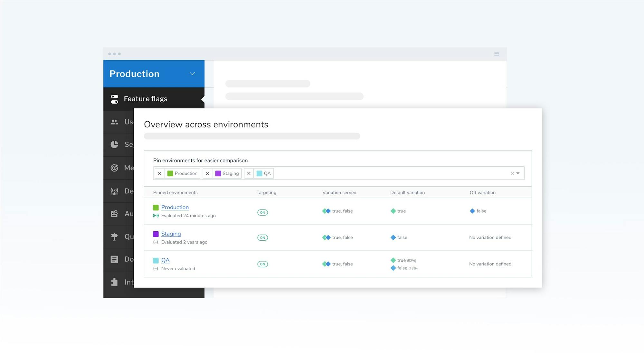This screenshot has width=644, height=362.
Task: Open the Production environment link
Action: [175, 207]
